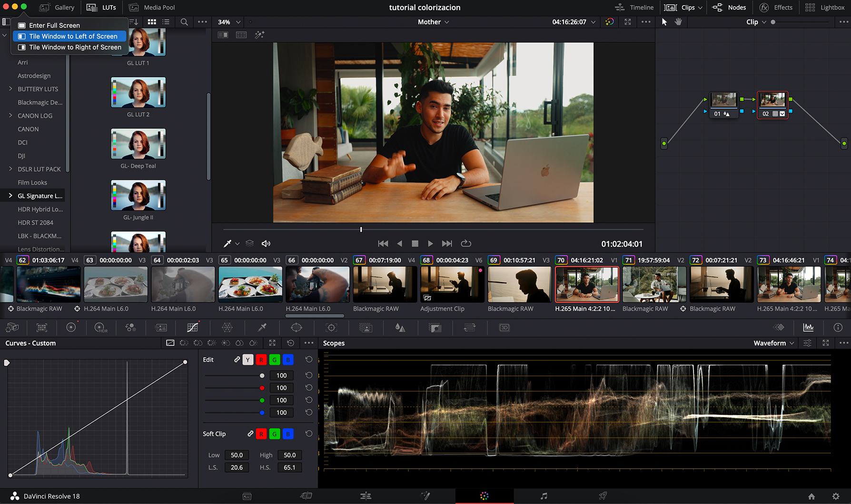Image resolution: width=851 pixels, height=504 pixels.
Task: Expand the BUTTERY LUTS folder
Action: (x=10, y=89)
